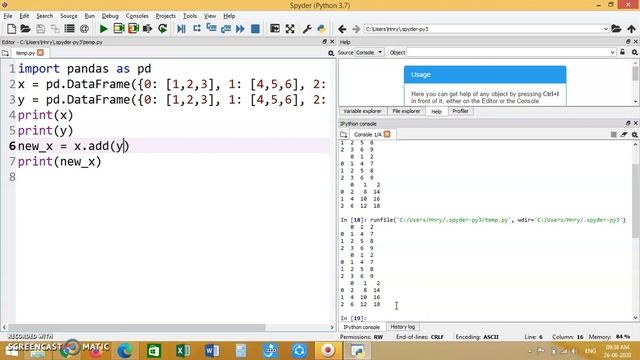Screen dimensions: 640x360
Task: Browse console tabs button beside Console 1/A
Action: click(344, 134)
